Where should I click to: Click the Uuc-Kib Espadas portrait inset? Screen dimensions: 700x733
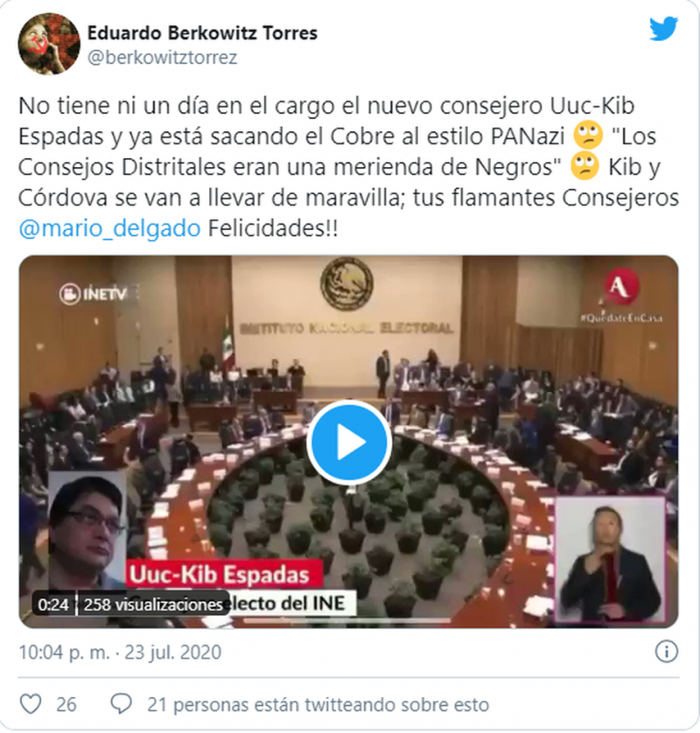pyautogui.click(x=87, y=531)
